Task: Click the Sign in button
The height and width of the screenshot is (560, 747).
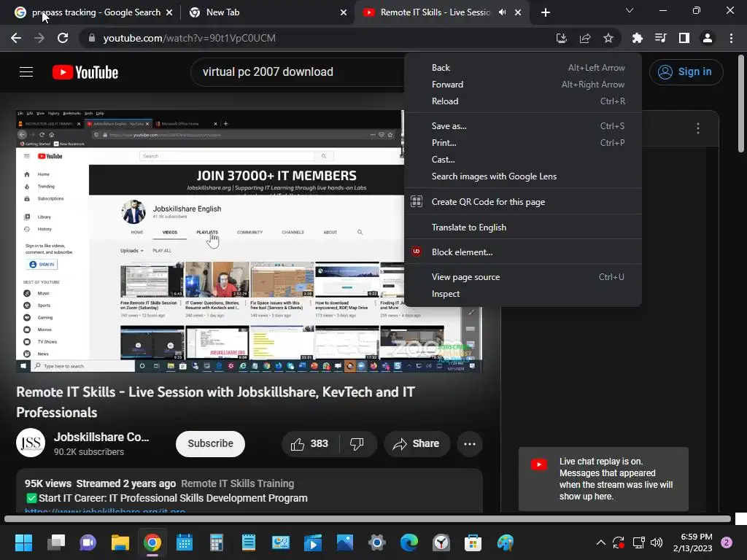Action: tap(686, 72)
